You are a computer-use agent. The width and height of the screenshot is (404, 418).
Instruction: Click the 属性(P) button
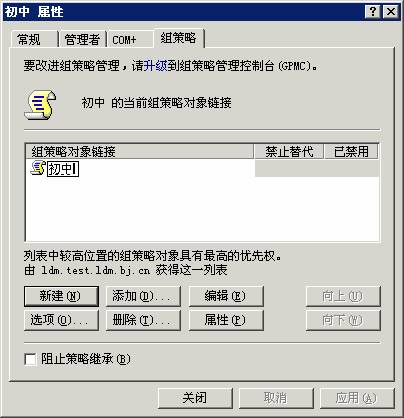click(x=226, y=320)
